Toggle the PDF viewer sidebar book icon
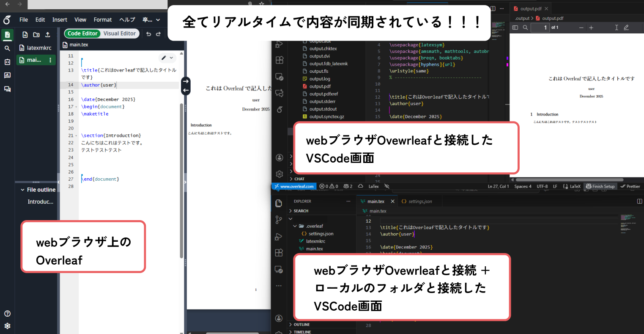This screenshot has height=334, width=644. coord(515,27)
